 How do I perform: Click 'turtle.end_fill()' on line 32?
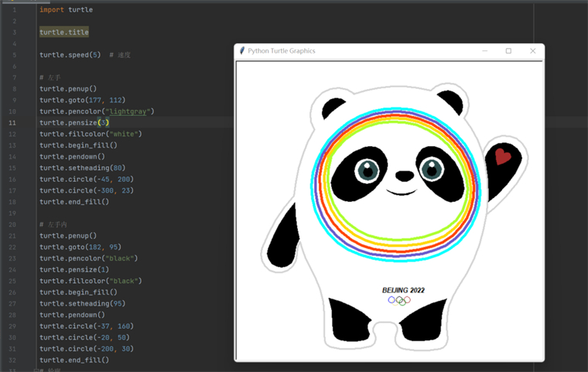(74, 360)
